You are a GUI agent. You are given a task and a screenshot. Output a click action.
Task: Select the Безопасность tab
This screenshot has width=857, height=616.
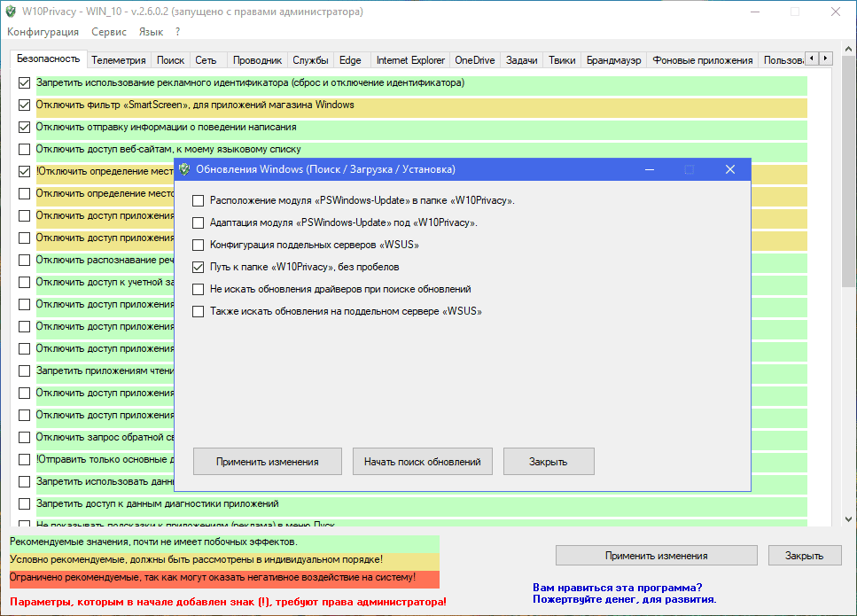click(x=48, y=59)
